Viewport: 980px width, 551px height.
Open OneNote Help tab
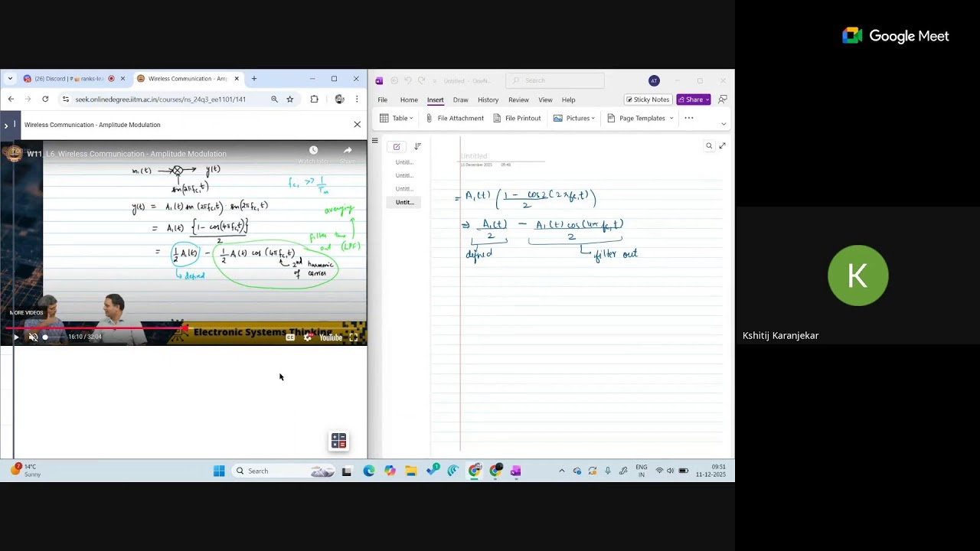click(568, 99)
